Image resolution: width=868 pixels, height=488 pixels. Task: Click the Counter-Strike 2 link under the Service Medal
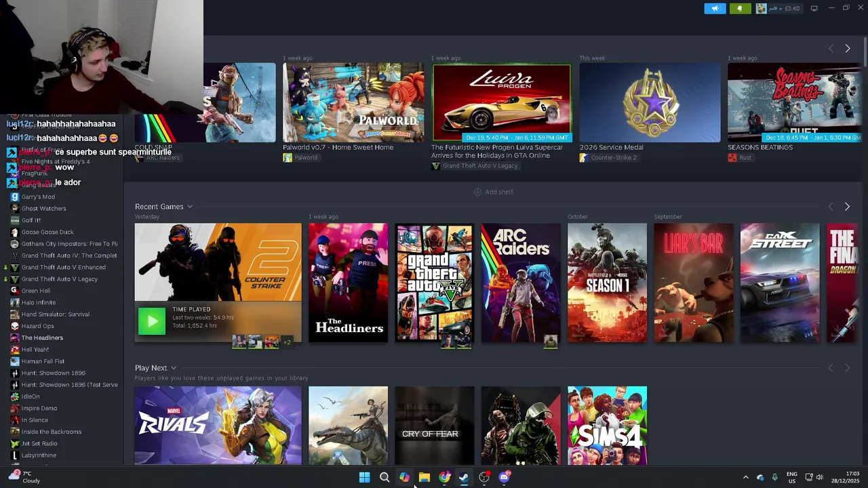pyautogui.click(x=608, y=158)
